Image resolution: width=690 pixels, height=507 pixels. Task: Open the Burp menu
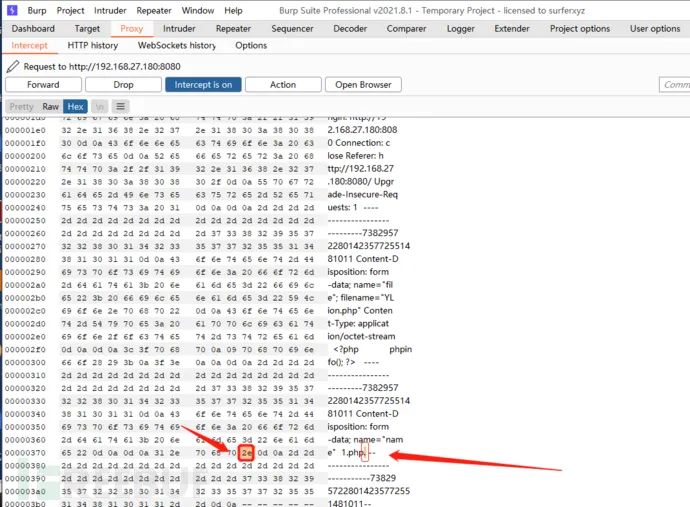[37, 10]
